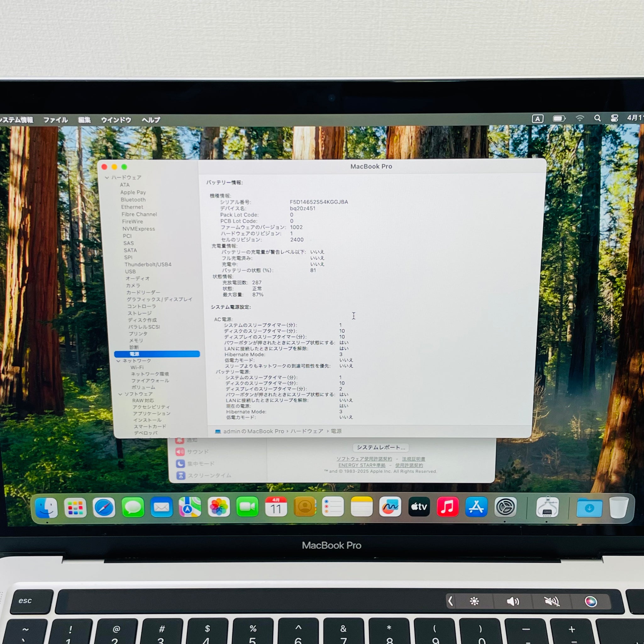Click the Spotlight search icon
The height and width of the screenshot is (644, 644).
pyautogui.click(x=597, y=118)
